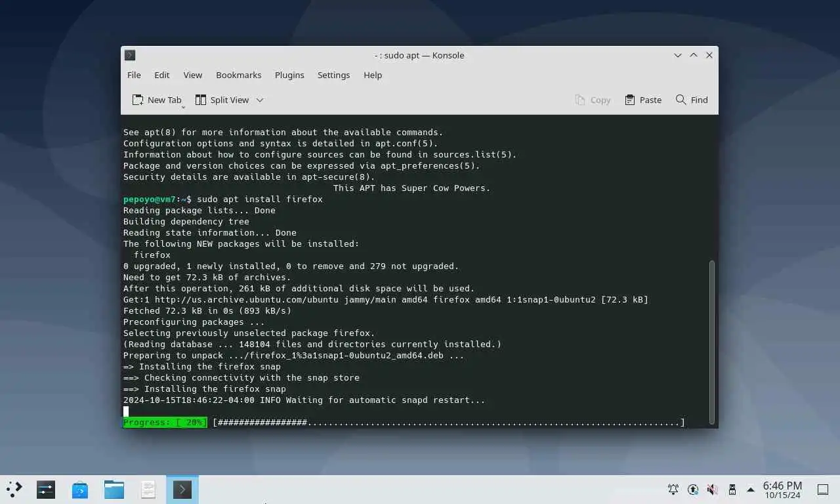Select the Konsole taskbar entry
This screenshot has width=840, height=504.
coord(182,489)
